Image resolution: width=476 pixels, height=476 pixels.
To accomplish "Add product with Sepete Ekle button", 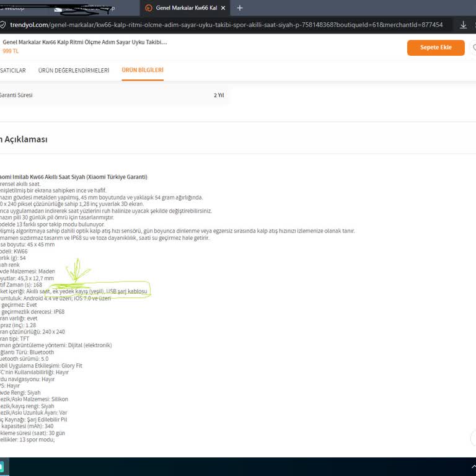I will point(436,48).
